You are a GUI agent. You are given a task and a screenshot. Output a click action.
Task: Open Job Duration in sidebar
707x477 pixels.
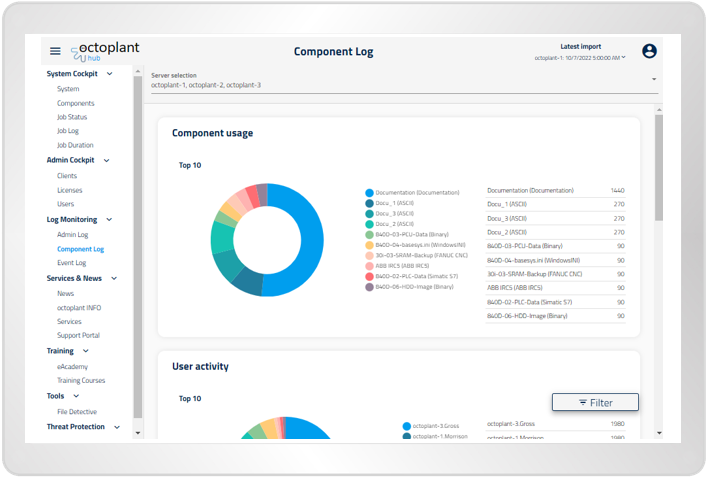tap(75, 145)
